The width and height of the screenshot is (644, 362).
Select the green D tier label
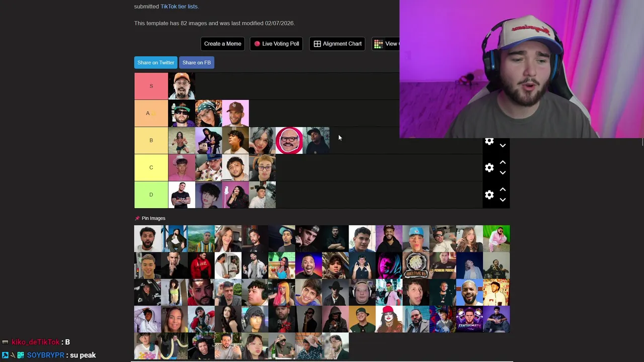(x=151, y=195)
